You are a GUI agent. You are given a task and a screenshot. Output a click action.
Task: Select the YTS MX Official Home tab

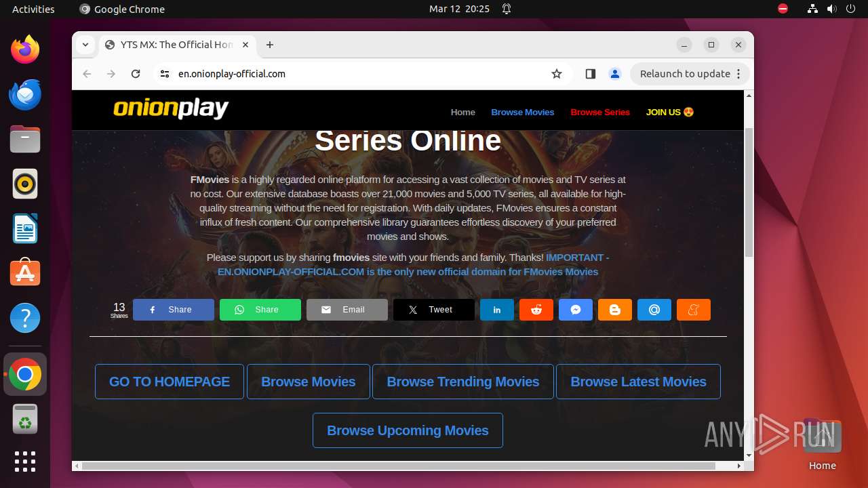tap(178, 45)
